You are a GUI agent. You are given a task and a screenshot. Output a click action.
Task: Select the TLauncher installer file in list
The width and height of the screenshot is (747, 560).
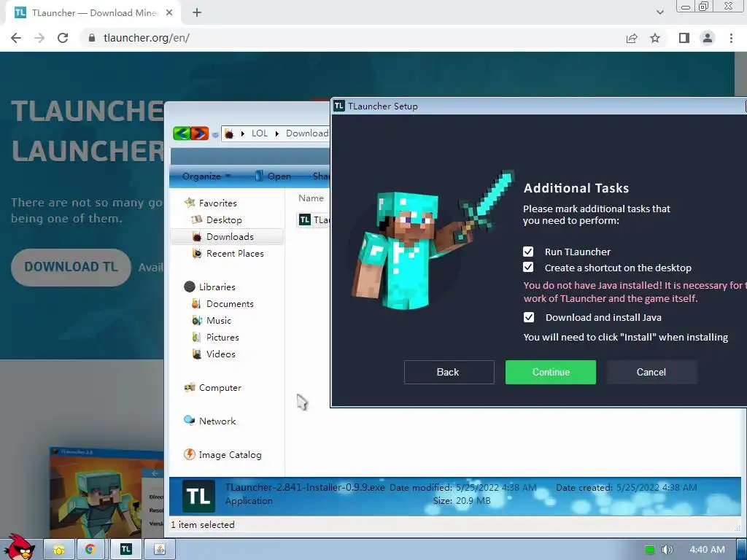pyautogui.click(x=314, y=219)
